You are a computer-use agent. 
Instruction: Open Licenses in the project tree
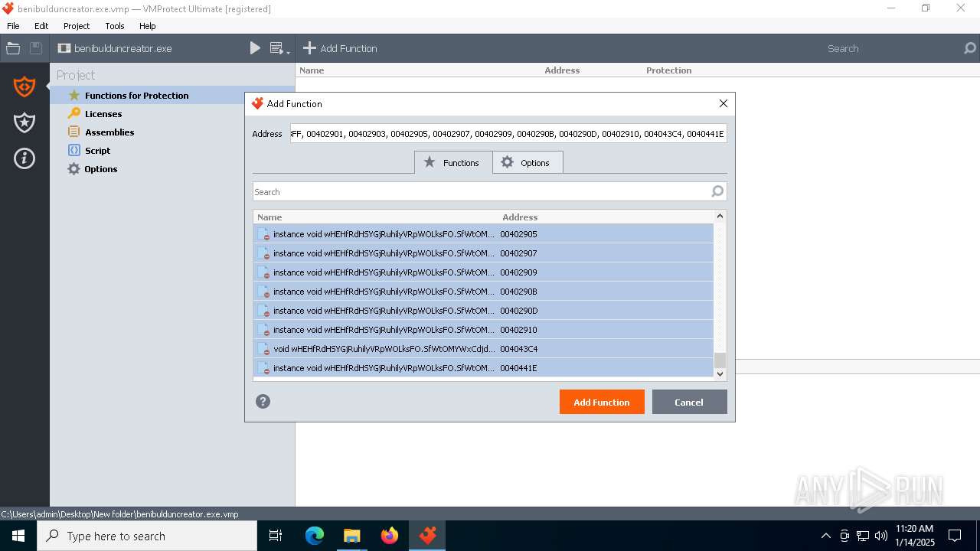(103, 114)
